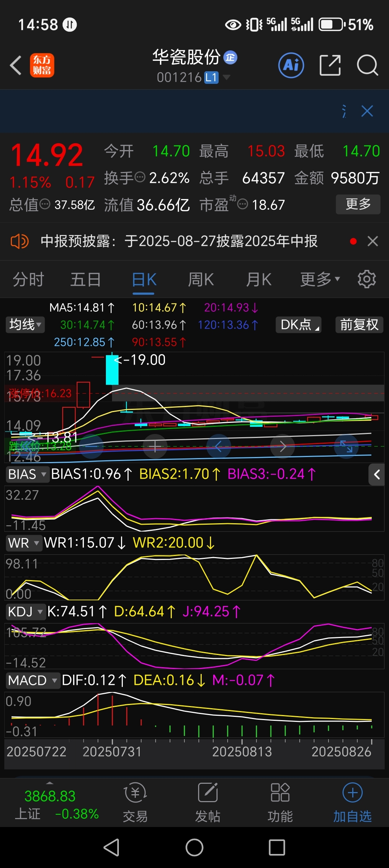Zoom out chart with minus button

[x=91, y=447]
